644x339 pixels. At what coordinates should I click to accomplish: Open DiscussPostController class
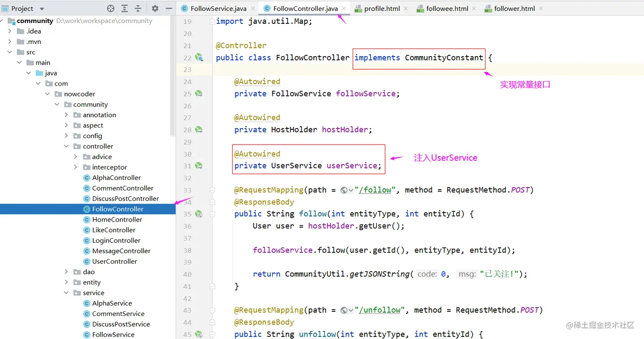click(125, 199)
